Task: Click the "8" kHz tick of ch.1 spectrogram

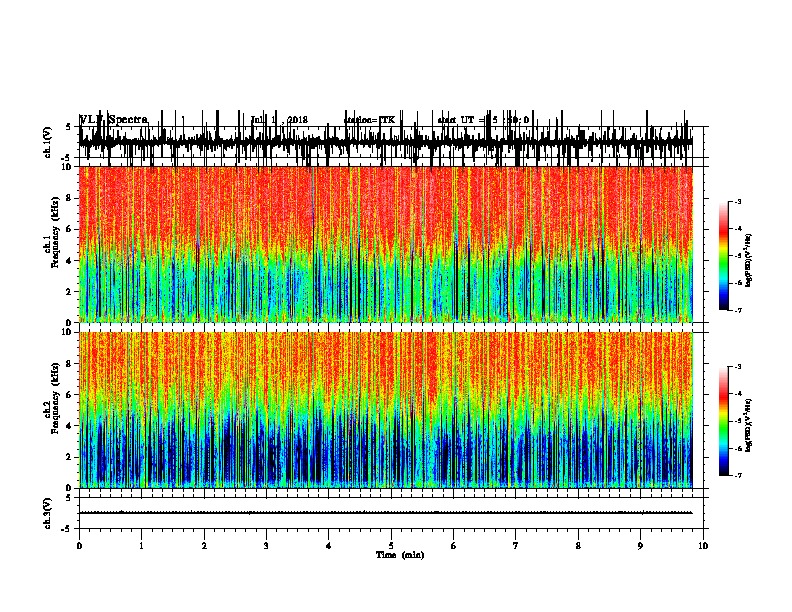Action: [70, 198]
